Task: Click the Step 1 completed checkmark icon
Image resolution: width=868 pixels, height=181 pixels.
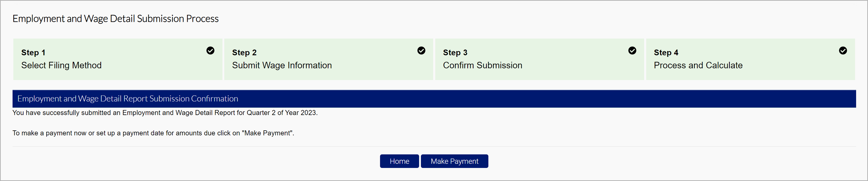Action: tap(210, 51)
